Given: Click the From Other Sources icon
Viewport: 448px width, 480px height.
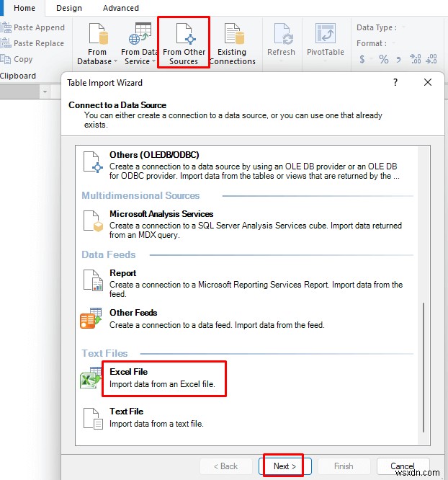Looking at the screenshot, I should click(186, 34).
